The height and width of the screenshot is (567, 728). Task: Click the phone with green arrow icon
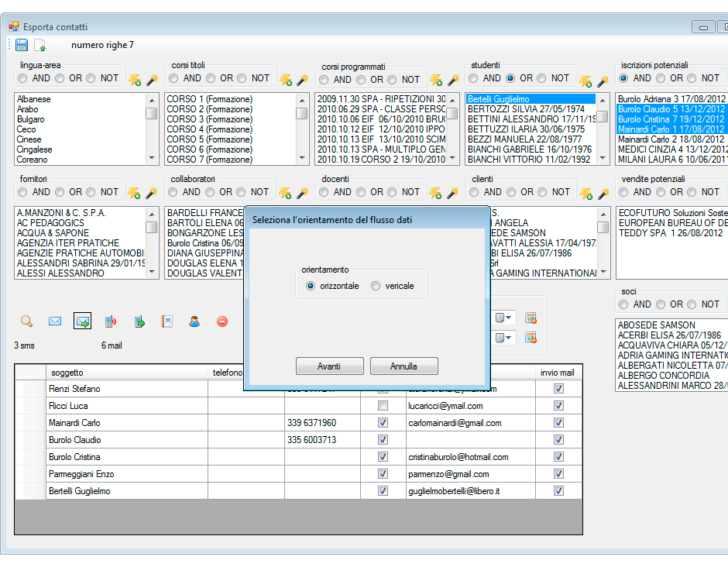(x=139, y=321)
